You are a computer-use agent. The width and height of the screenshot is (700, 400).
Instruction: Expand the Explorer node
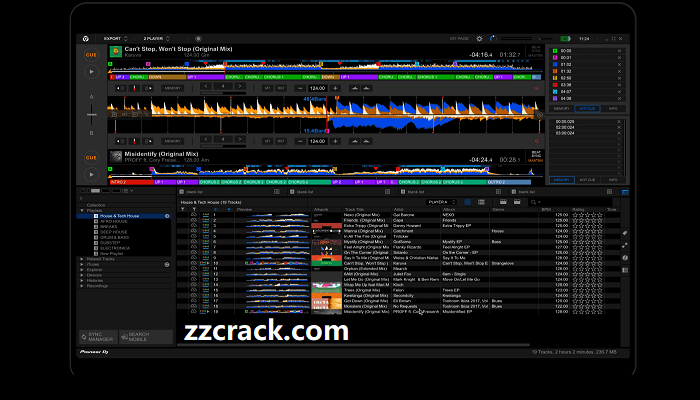tap(82, 270)
